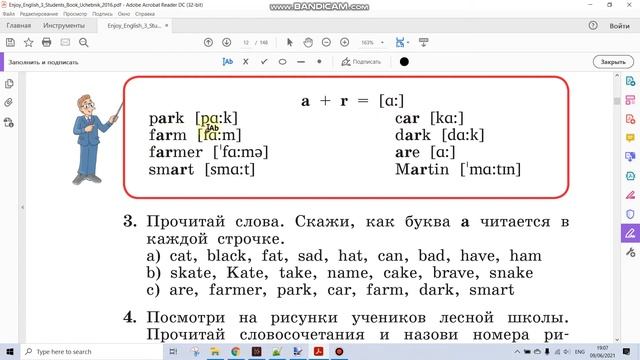Print the document
640x360 pixels.
coord(47,42)
